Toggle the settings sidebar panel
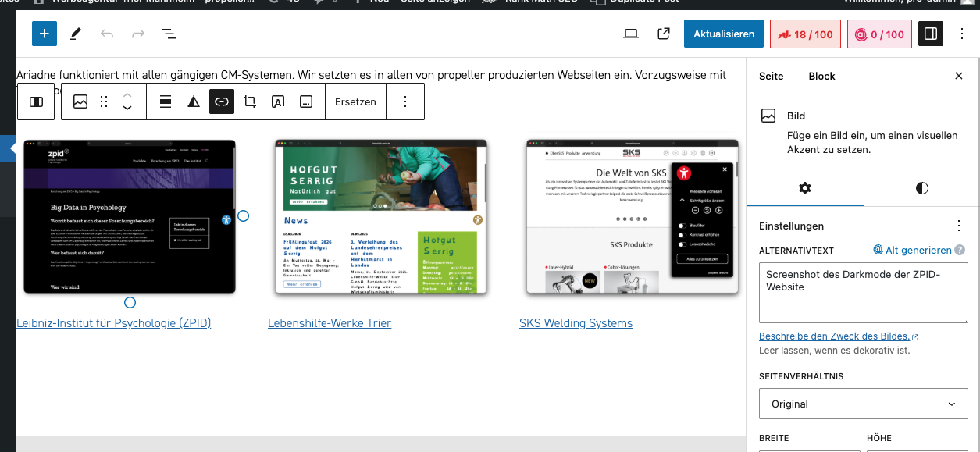Image resolution: width=980 pixels, height=452 pixels. coord(931,34)
